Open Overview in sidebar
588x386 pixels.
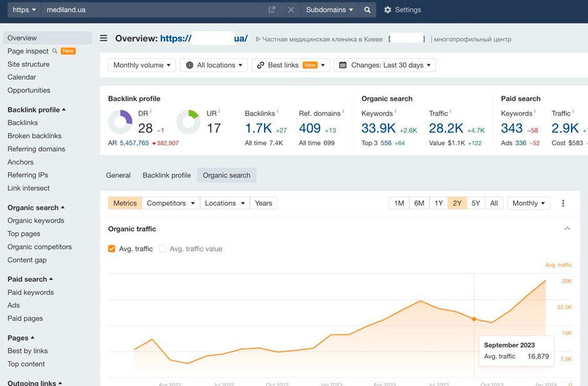coord(48,38)
